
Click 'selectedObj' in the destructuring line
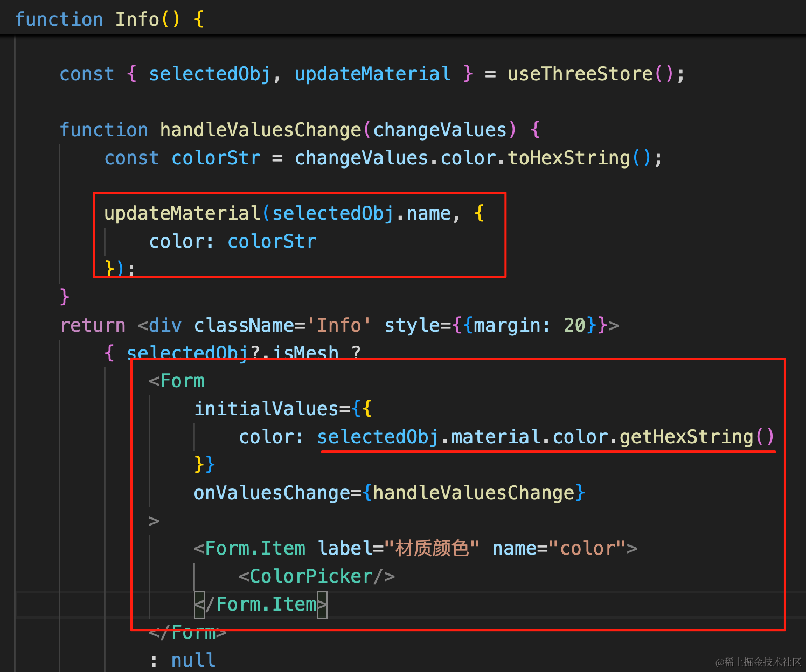[x=210, y=74]
